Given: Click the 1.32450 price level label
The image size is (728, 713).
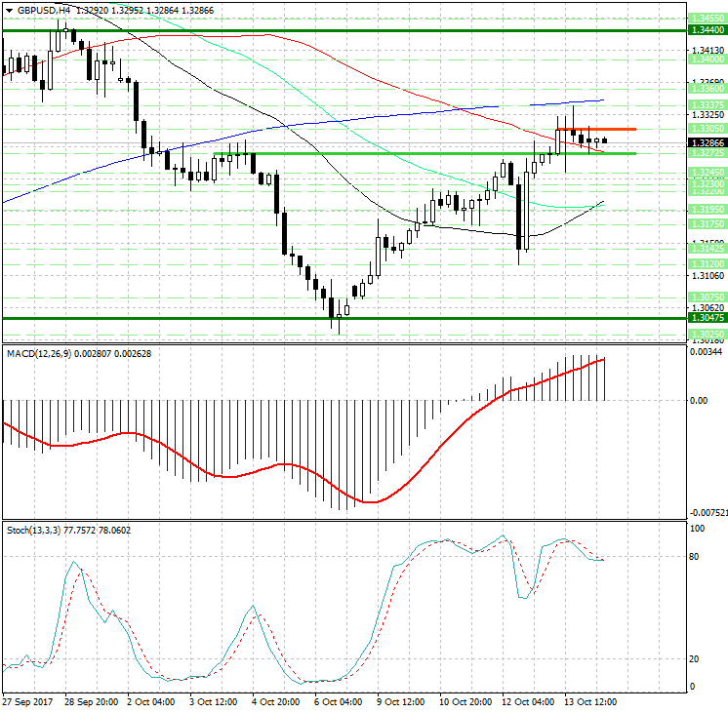Looking at the screenshot, I should pyautogui.click(x=708, y=173).
